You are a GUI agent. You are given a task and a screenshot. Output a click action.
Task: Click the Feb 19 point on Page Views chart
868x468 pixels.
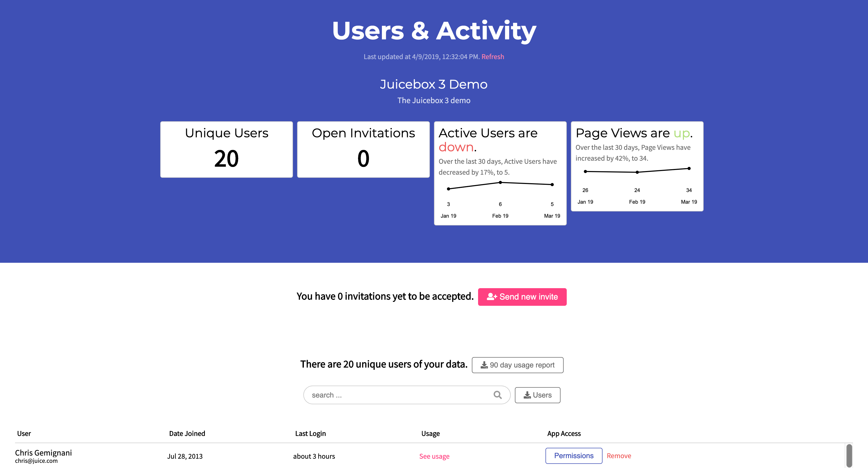[637, 172]
